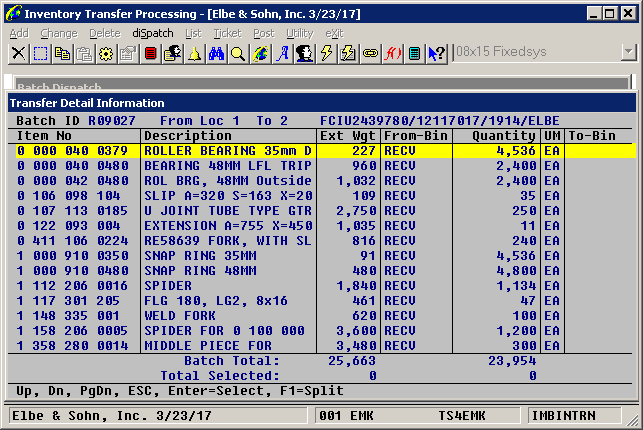Click the globe web browser icon

point(260,54)
